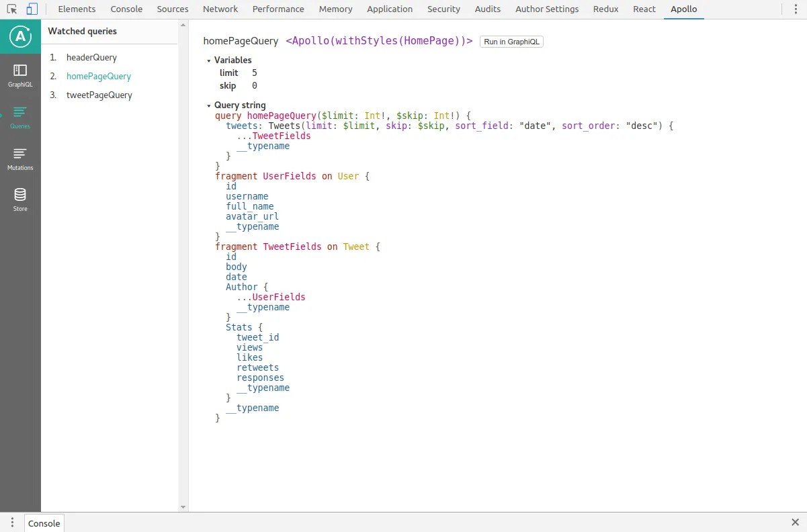Click the Apollo logo icon

click(20, 37)
